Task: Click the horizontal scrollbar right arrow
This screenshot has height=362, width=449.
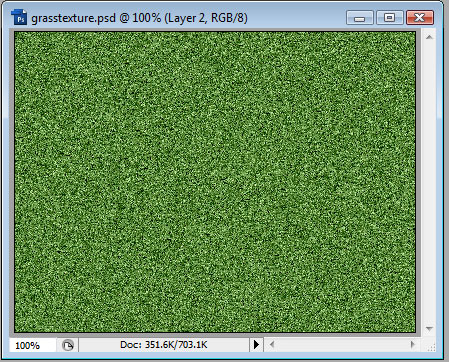Action: 413,344
